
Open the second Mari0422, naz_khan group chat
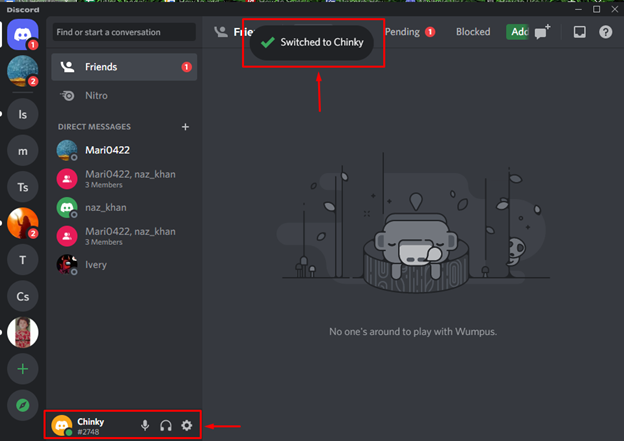pos(124,236)
